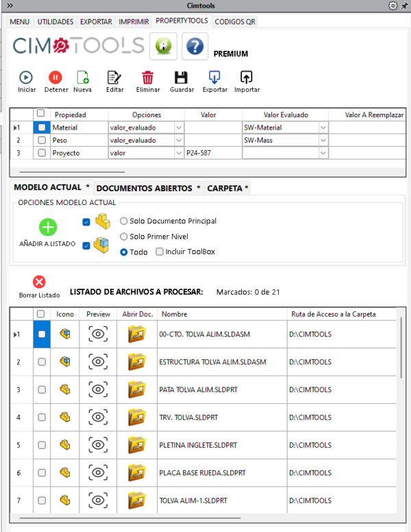Open folder for PLETINA INGLETE.SLDPRT

click(137, 445)
